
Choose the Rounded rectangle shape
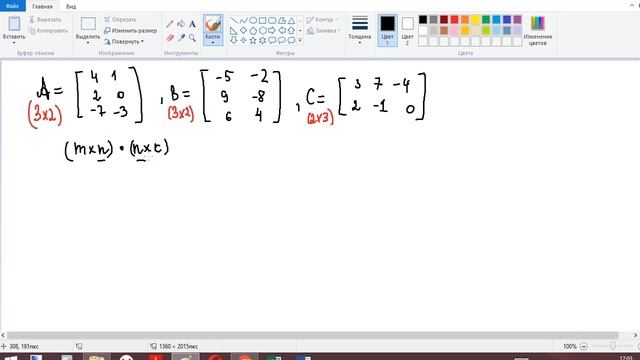pyautogui.click(x=272, y=20)
